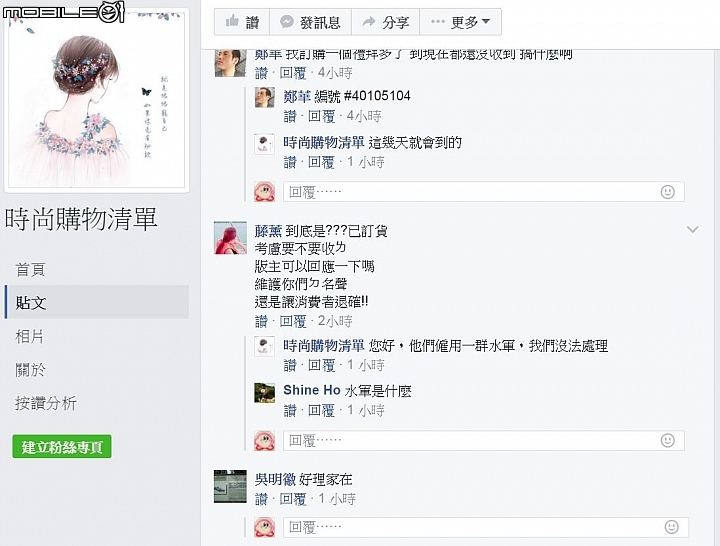Click 吳明徽 commenter avatar

[230, 486]
